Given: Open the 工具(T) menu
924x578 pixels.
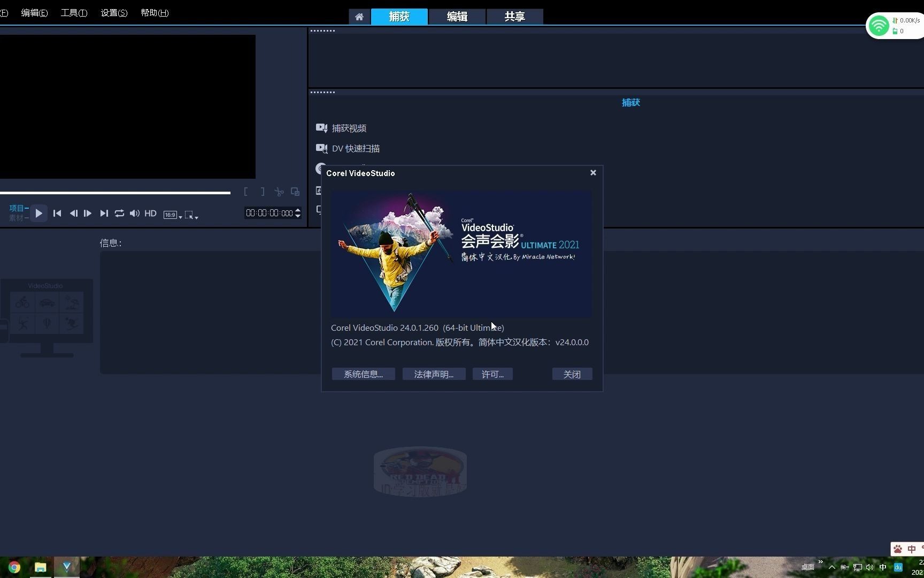Looking at the screenshot, I should [74, 13].
